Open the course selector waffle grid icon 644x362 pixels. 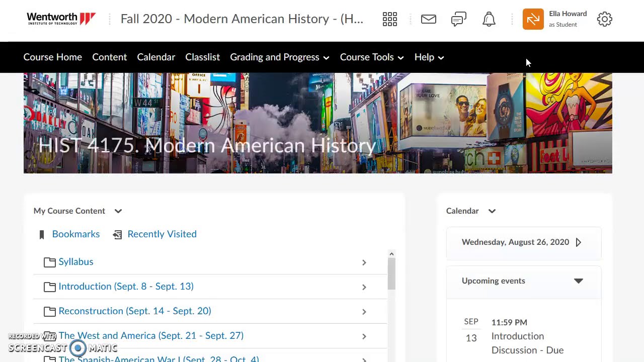[390, 20]
